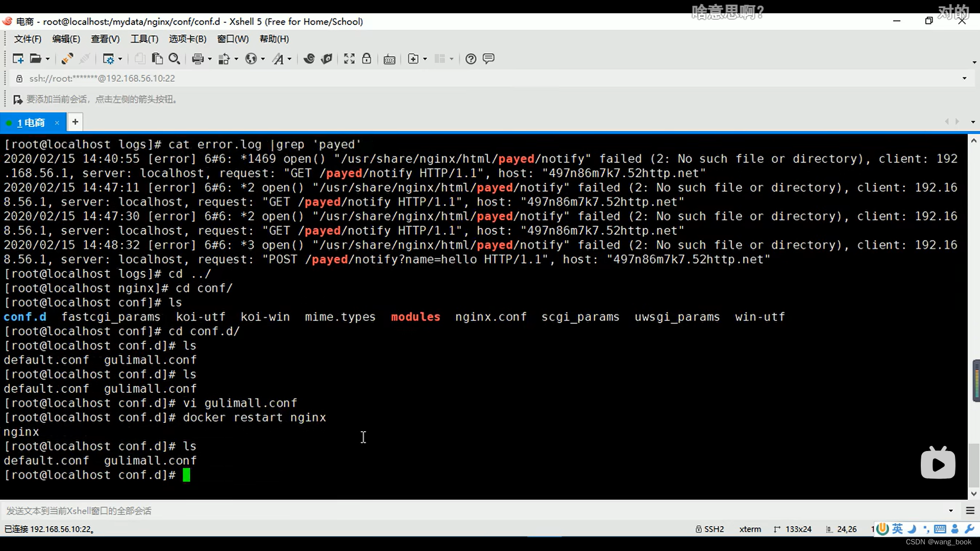Screen dimensions: 980x551
Task: Click the 查看(V) menu item
Action: click(104, 38)
